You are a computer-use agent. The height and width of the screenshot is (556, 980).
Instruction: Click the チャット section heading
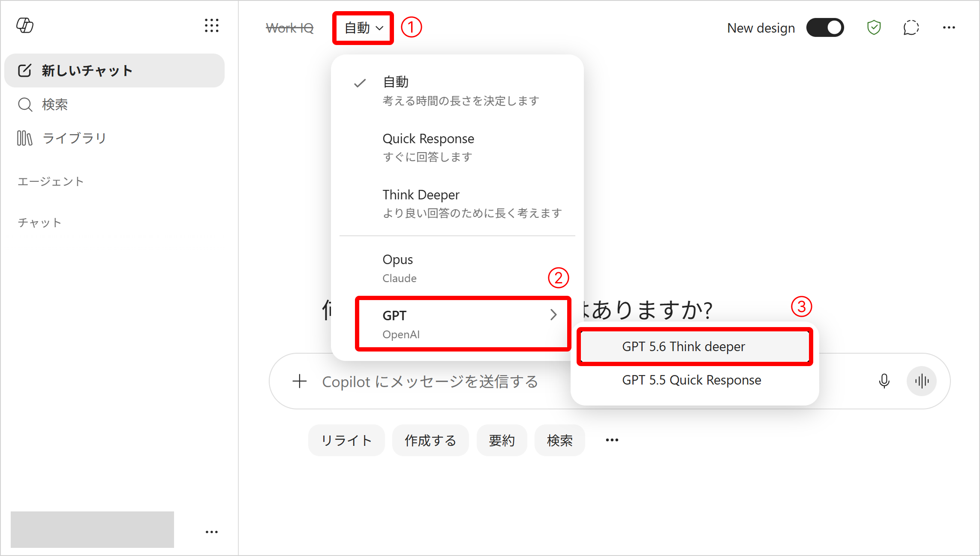[39, 222]
